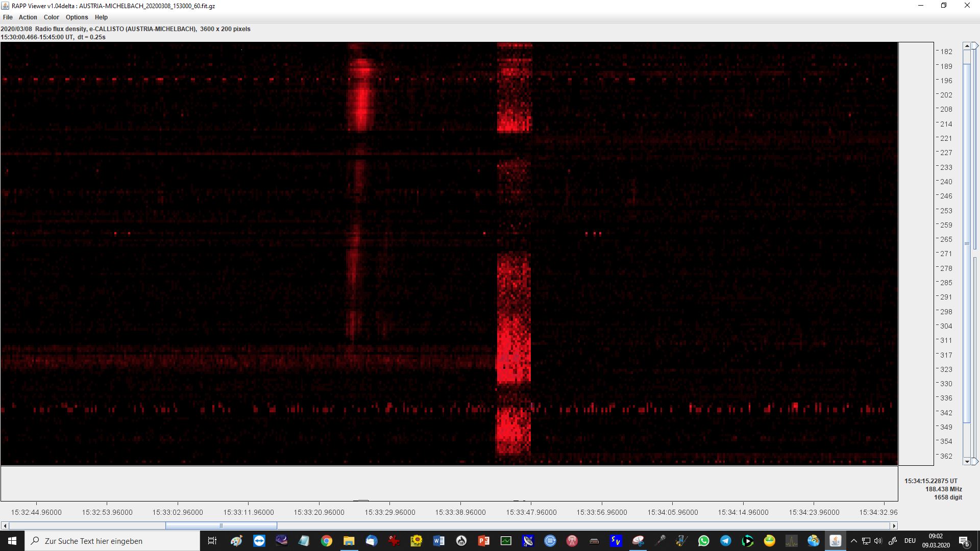Open the notepad icon in the taskbar

point(304,541)
